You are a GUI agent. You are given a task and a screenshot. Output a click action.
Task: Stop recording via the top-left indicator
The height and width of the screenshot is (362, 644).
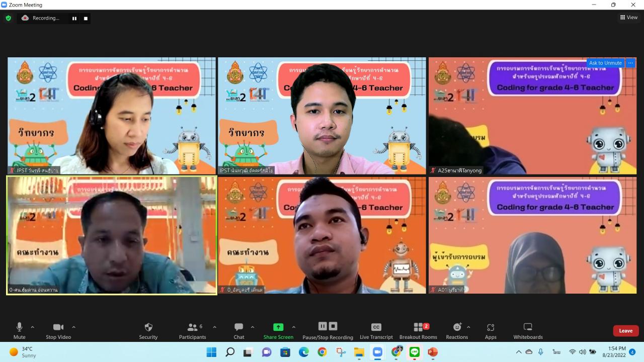(x=86, y=19)
